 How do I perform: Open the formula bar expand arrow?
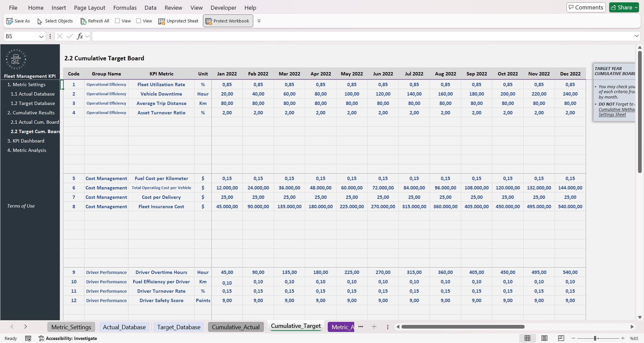tap(636, 36)
